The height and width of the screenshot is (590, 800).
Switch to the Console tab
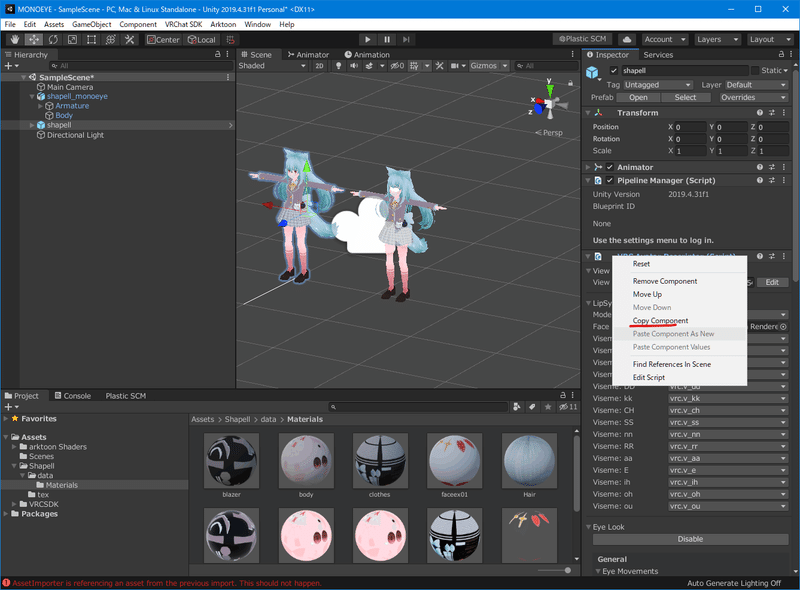click(x=72, y=396)
